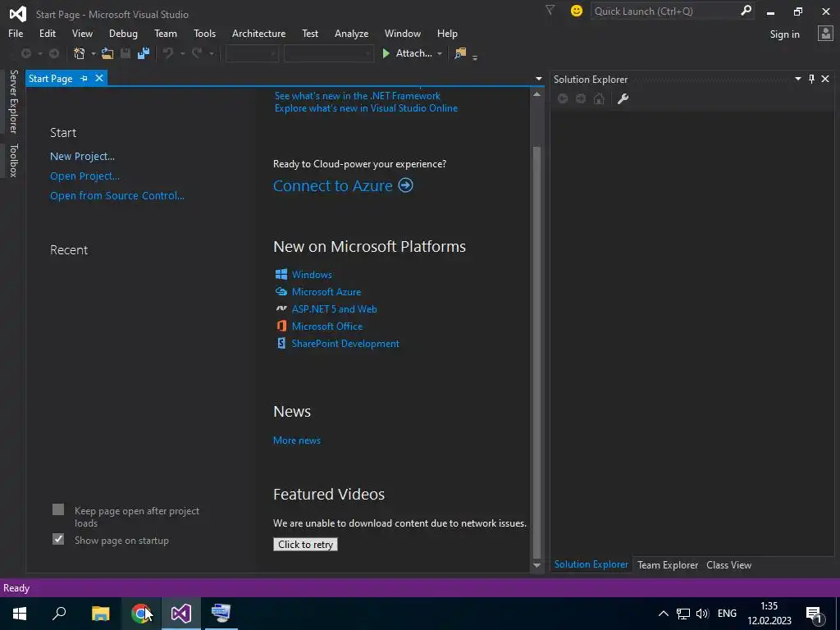Viewport: 840px width, 630px height.
Task: Click the Sign in link
Action: 784,34
